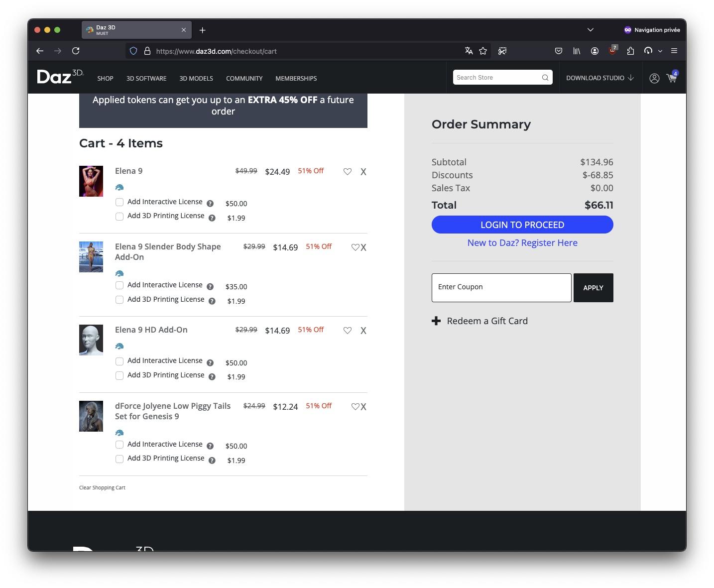714x588 pixels.
Task: Check Interactive License for Slender Body Shape
Action: pos(119,285)
